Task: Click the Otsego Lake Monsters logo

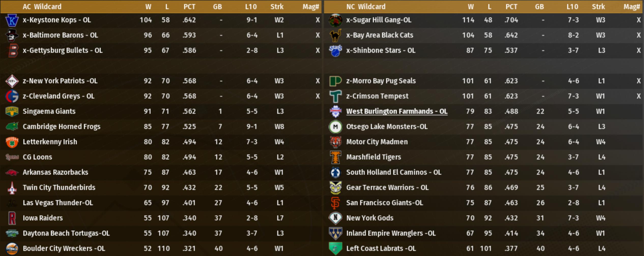Action: tap(335, 127)
